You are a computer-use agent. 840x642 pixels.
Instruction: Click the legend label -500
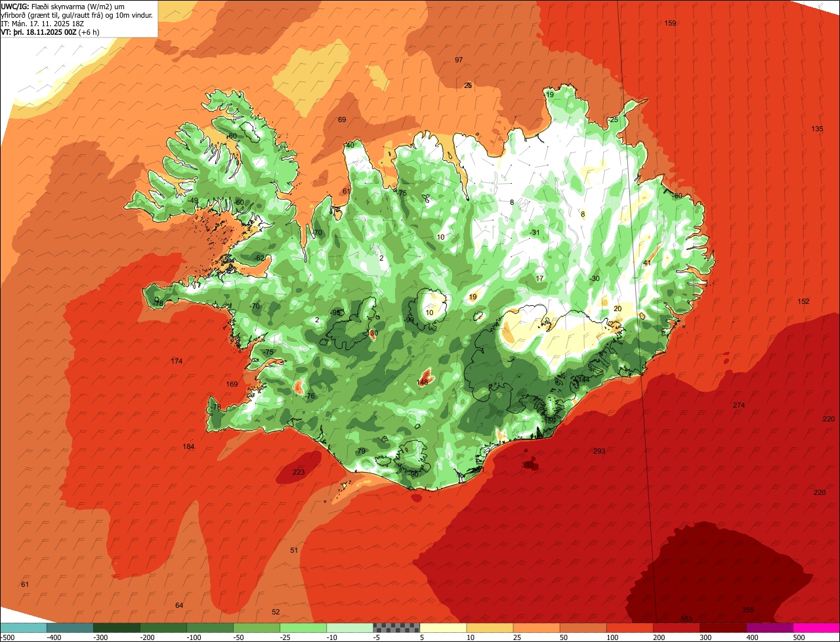click(x=8, y=637)
